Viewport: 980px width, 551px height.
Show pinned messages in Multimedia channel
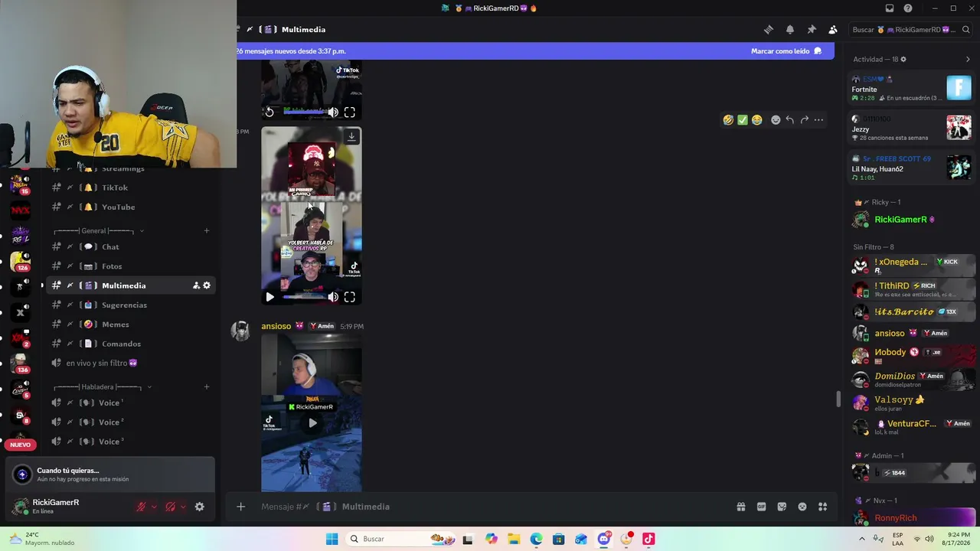pos(812,30)
